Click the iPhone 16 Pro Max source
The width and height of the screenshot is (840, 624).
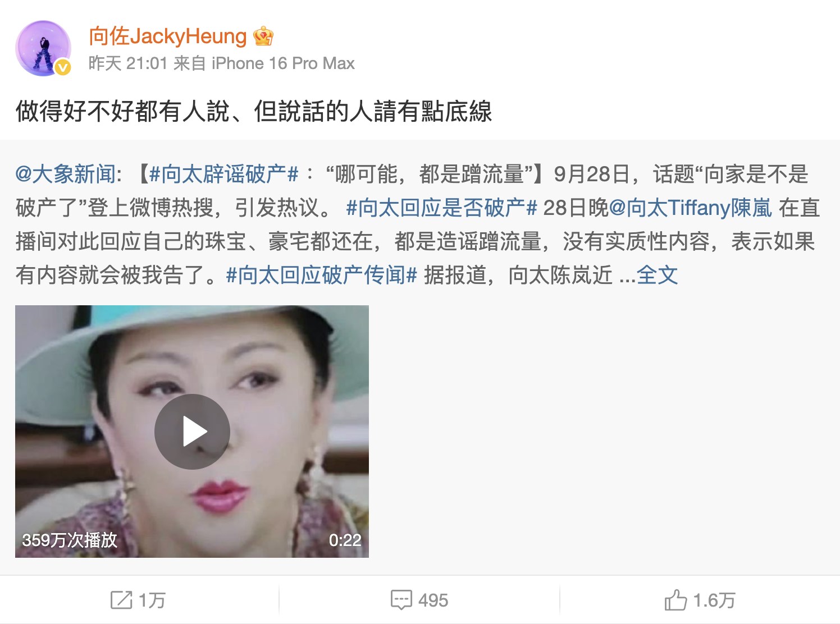coord(283,63)
